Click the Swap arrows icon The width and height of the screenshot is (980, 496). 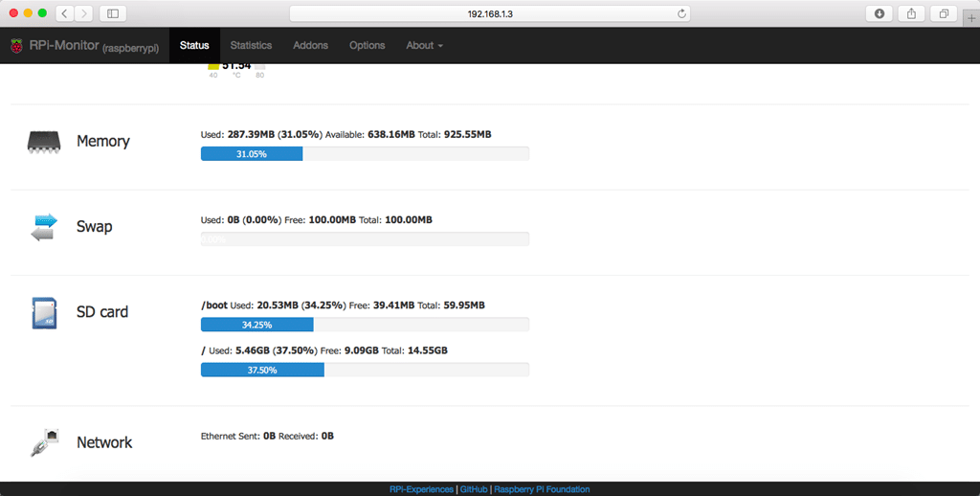[x=44, y=227]
